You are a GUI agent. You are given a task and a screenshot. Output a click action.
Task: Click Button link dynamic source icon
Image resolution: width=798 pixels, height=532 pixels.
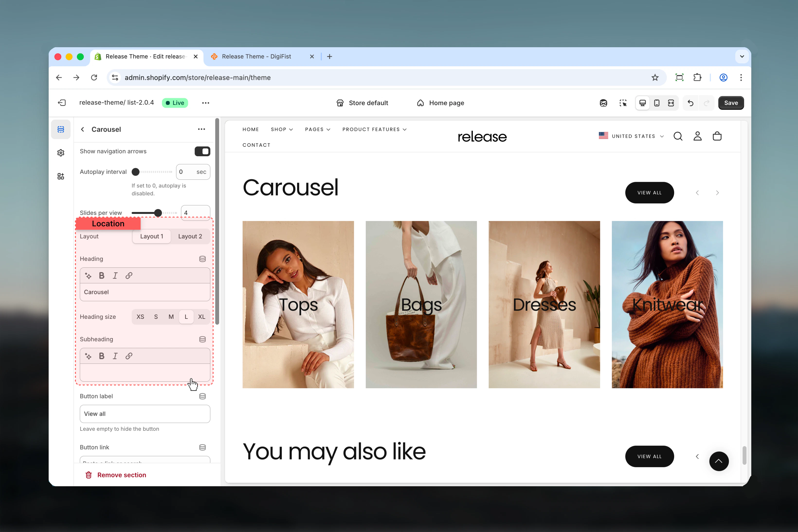[202, 447]
